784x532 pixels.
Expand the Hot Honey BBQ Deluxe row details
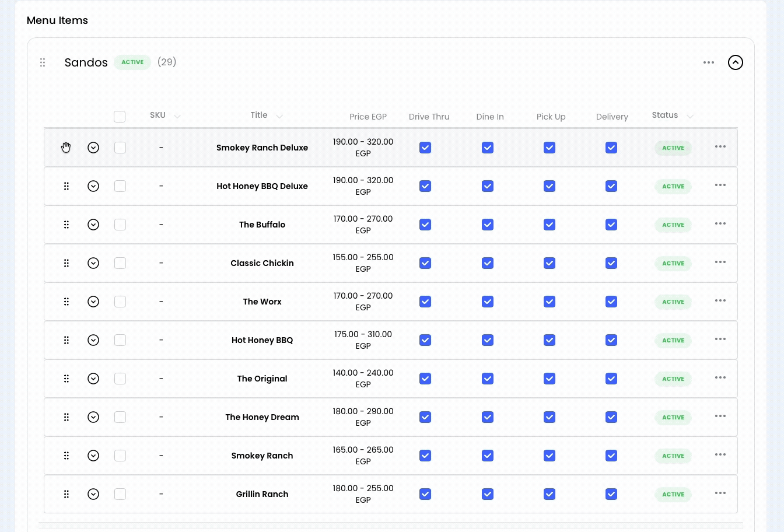[93, 186]
